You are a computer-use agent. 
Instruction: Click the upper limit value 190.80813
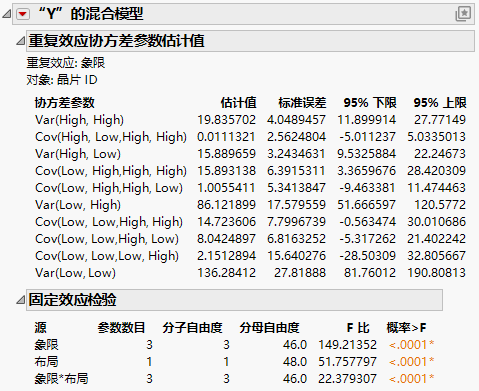(437, 273)
